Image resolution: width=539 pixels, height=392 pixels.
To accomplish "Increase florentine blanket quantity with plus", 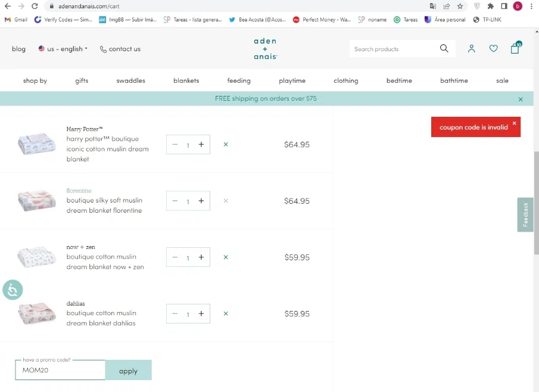I will point(201,201).
